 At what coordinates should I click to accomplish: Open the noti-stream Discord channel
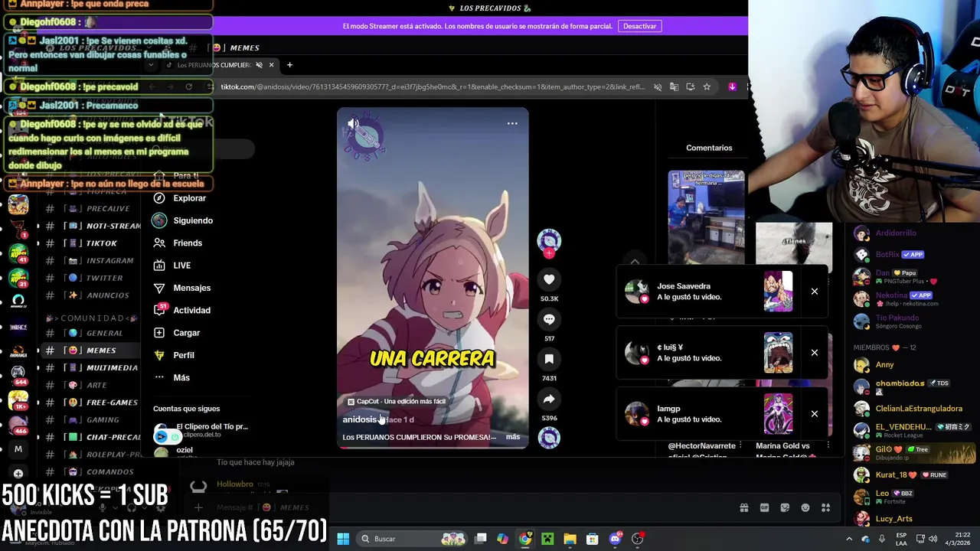click(x=93, y=226)
